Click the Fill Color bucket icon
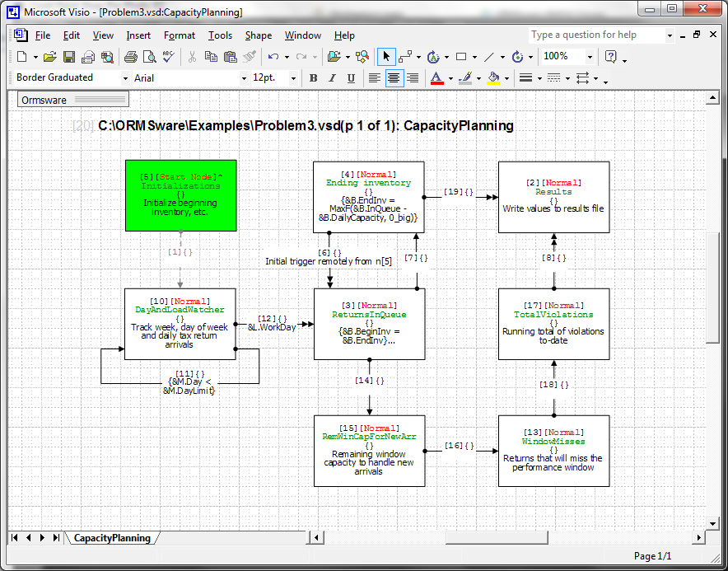This screenshot has height=571, width=728. point(493,78)
